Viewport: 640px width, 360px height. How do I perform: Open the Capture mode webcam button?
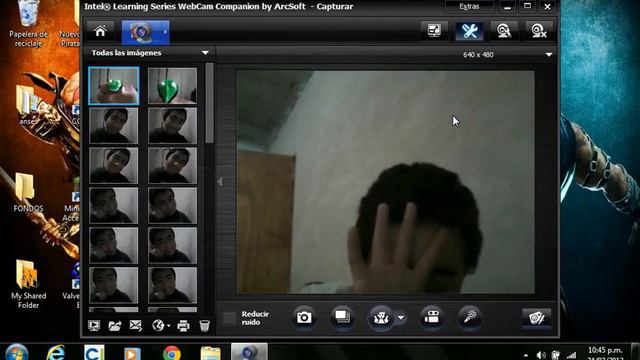point(145,32)
